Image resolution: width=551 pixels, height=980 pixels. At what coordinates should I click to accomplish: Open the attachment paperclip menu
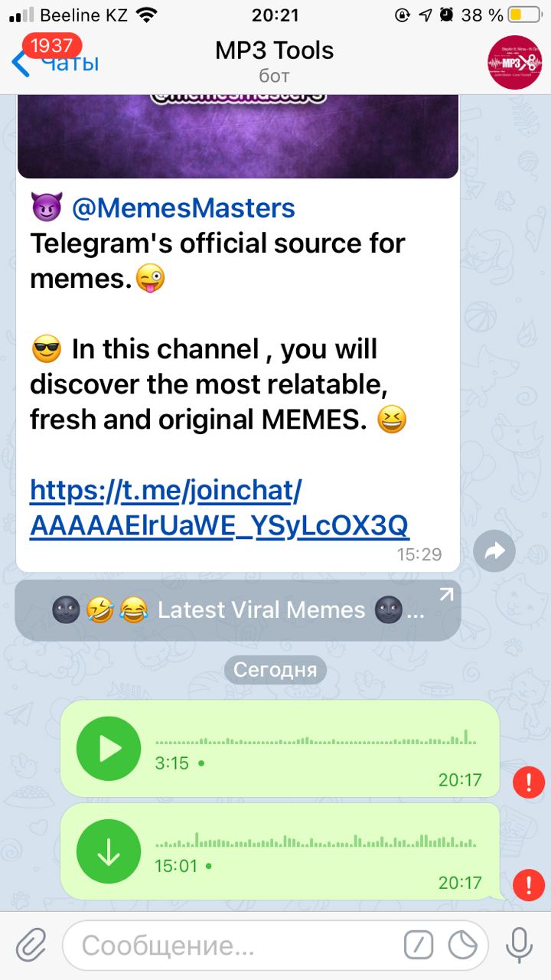[x=31, y=946]
